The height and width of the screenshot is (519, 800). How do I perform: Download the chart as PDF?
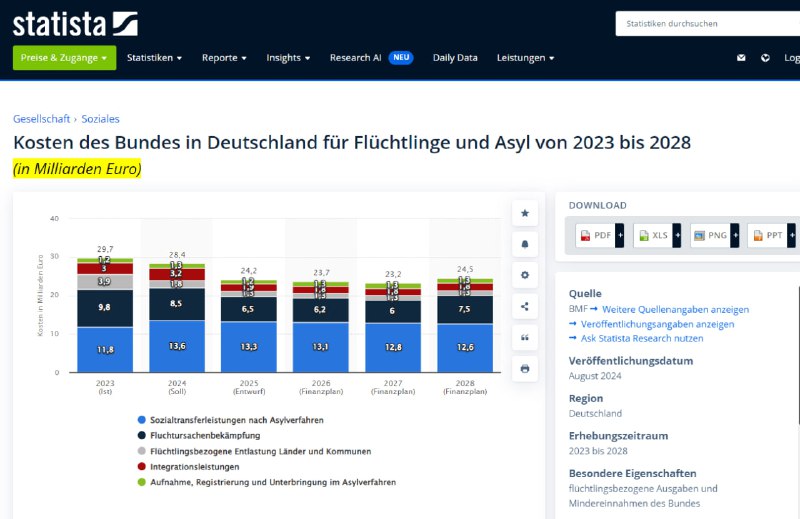pyautogui.click(x=599, y=235)
